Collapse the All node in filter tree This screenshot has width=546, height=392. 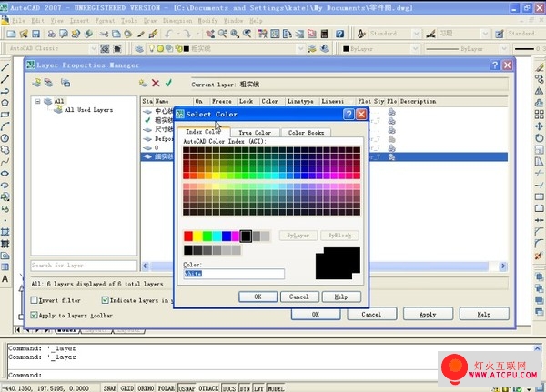click(37, 101)
